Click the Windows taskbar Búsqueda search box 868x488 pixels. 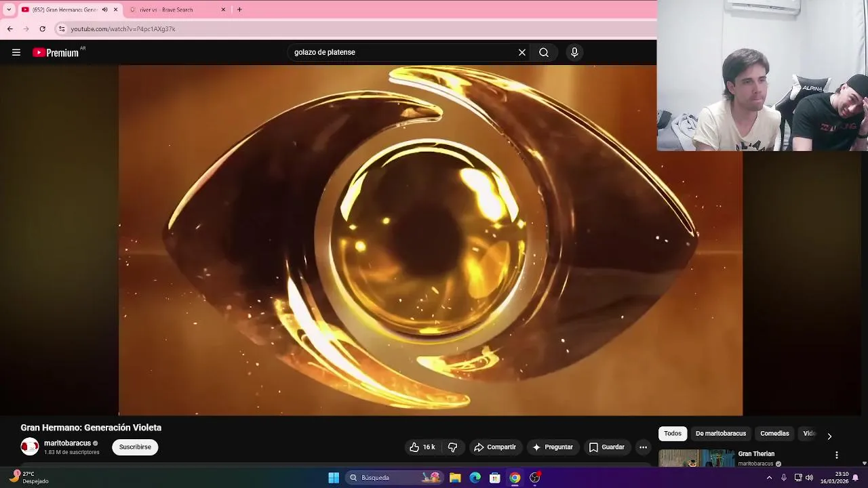coord(395,478)
